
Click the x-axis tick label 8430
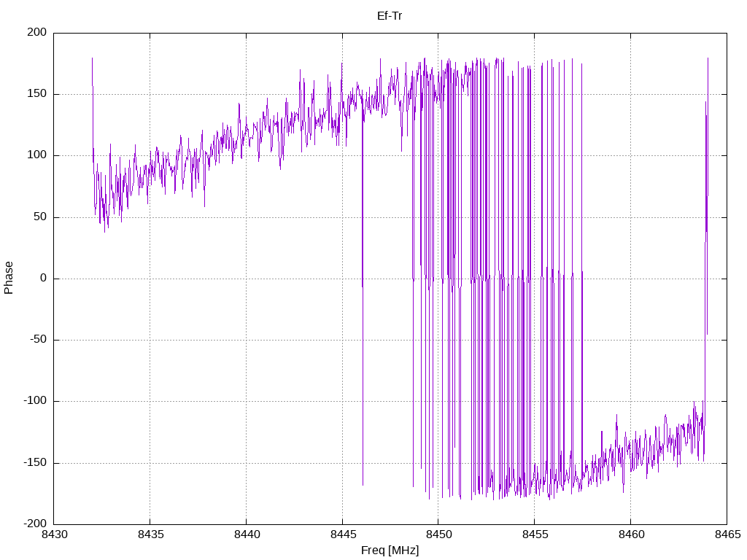pyautogui.click(x=54, y=534)
